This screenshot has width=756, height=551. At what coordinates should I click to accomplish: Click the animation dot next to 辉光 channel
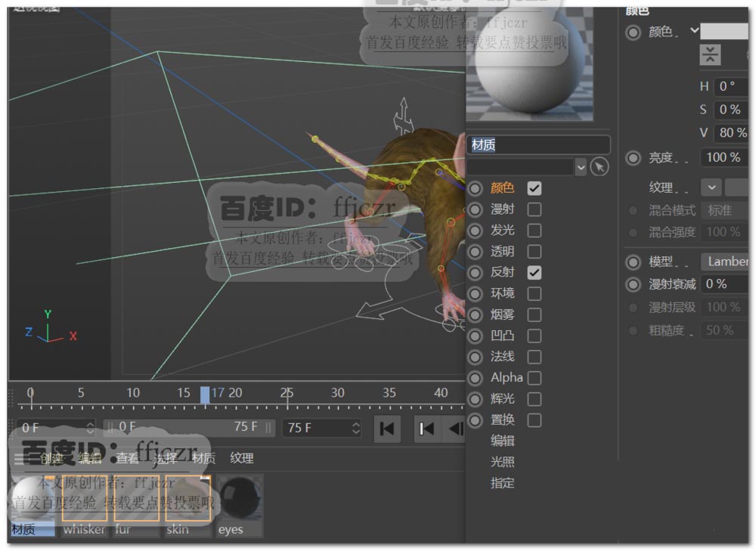475,399
